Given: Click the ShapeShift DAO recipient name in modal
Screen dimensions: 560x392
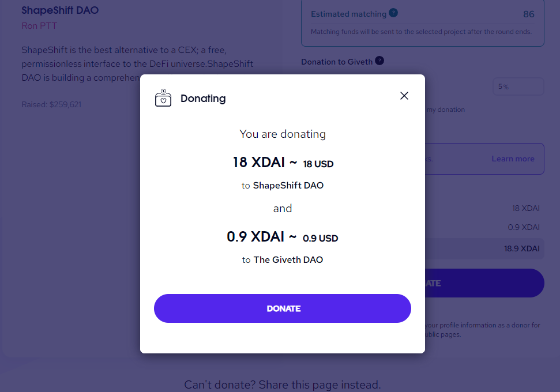Looking at the screenshot, I should click(x=288, y=185).
